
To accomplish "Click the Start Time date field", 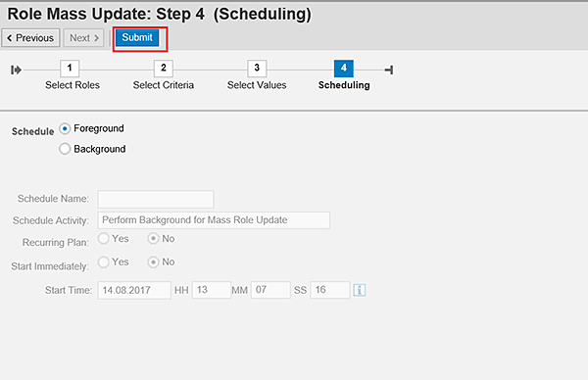I will click(x=134, y=290).
